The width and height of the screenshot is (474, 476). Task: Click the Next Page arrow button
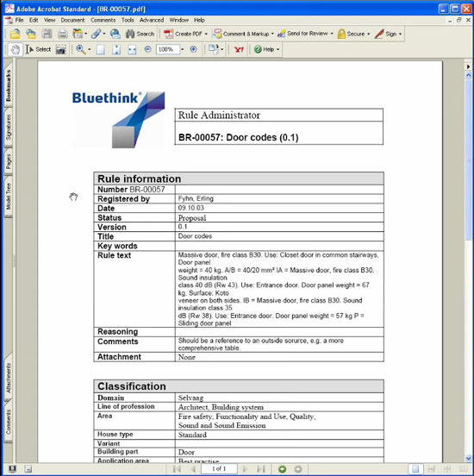(246, 469)
